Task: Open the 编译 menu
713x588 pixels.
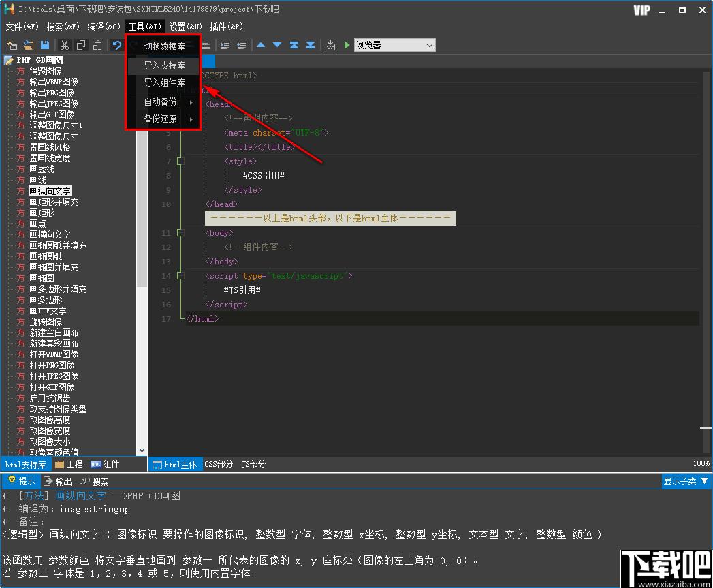Action: tap(104, 27)
